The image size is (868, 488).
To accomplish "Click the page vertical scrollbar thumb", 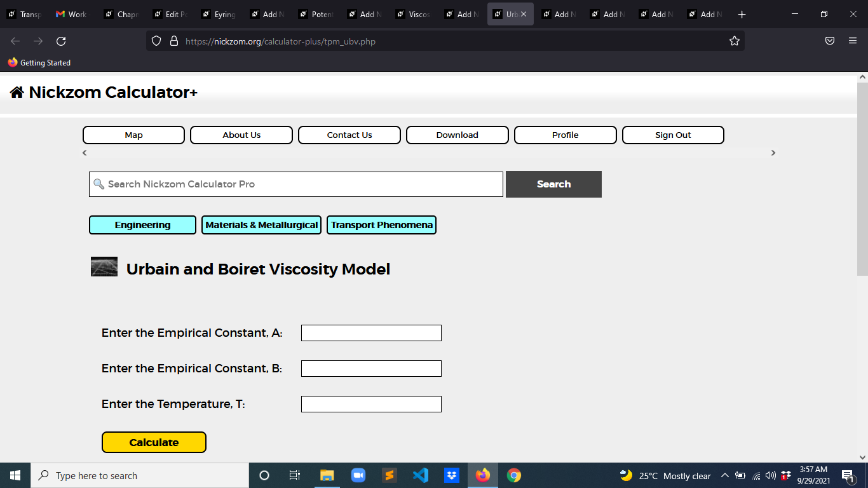I will (x=862, y=179).
